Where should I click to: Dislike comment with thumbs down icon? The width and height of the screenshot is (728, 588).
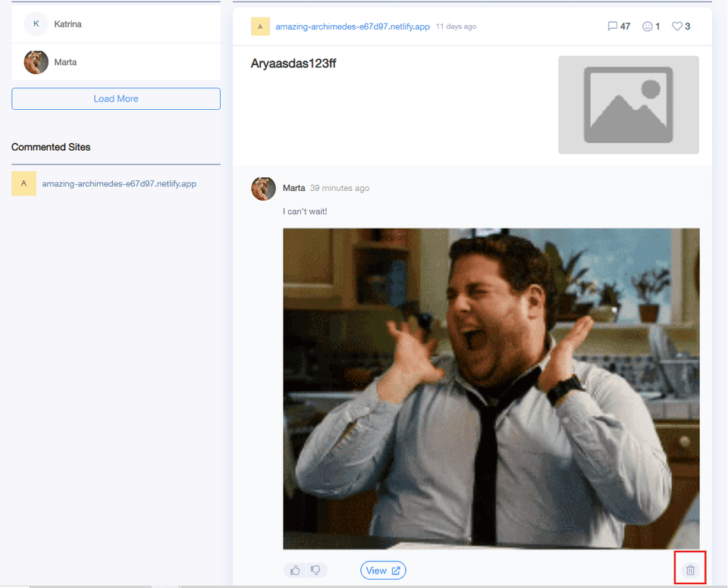coord(316,570)
